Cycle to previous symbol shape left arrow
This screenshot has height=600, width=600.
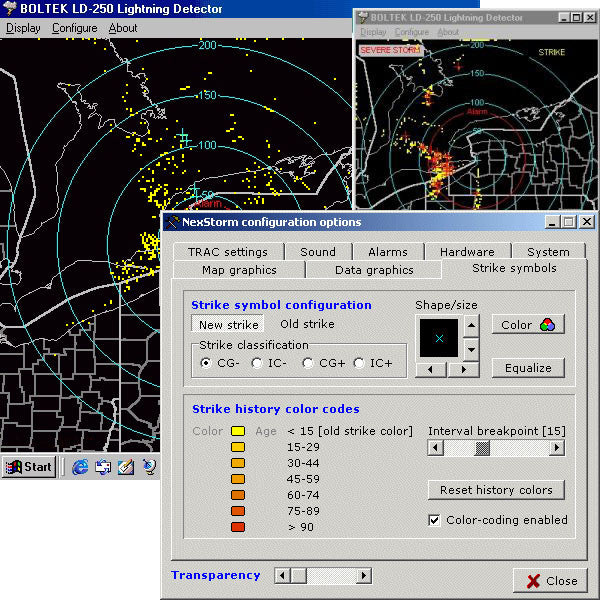(x=430, y=370)
